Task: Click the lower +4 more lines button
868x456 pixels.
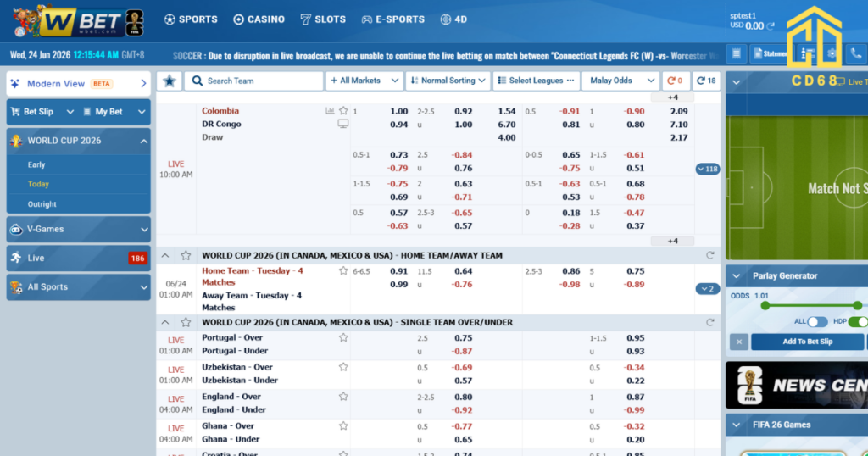Action: coord(672,241)
